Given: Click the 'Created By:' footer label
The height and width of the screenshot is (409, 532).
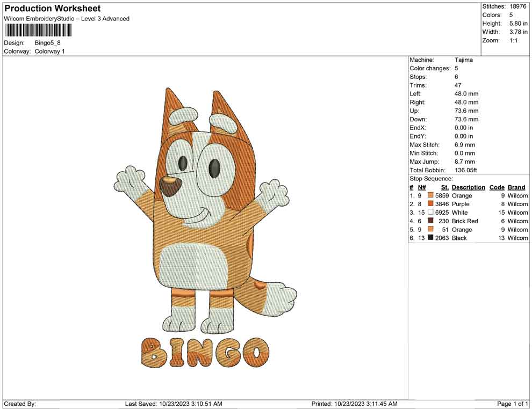Looking at the screenshot, I should tap(20, 404).
